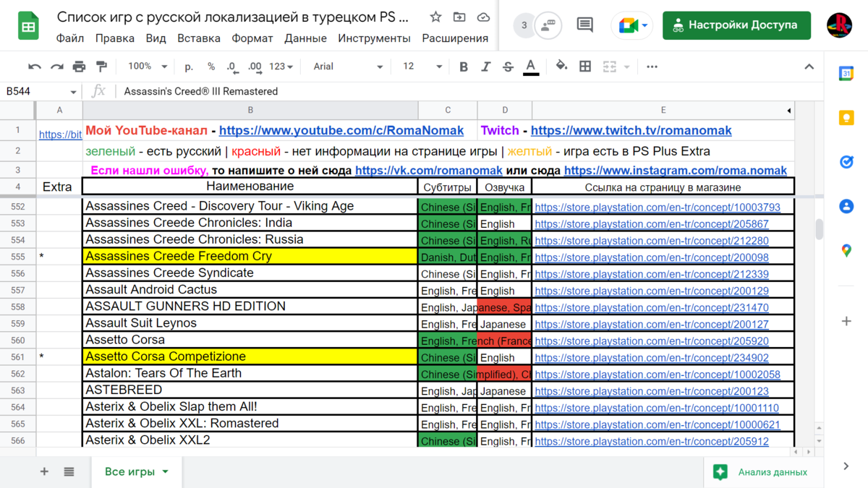Open the instagram.com/roma.nomak link
Viewport: 868px width, 488px height.
click(x=676, y=171)
